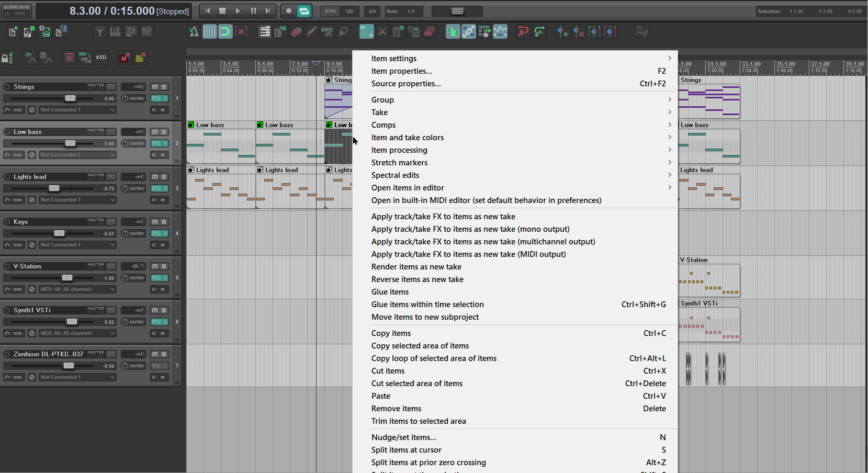The height and width of the screenshot is (473, 868).
Task: Click the filter funnel icon
Action: [99, 32]
